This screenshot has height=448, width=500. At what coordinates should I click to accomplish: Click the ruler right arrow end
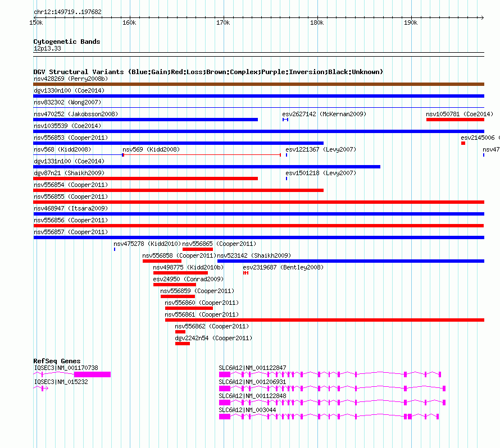click(482, 17)
